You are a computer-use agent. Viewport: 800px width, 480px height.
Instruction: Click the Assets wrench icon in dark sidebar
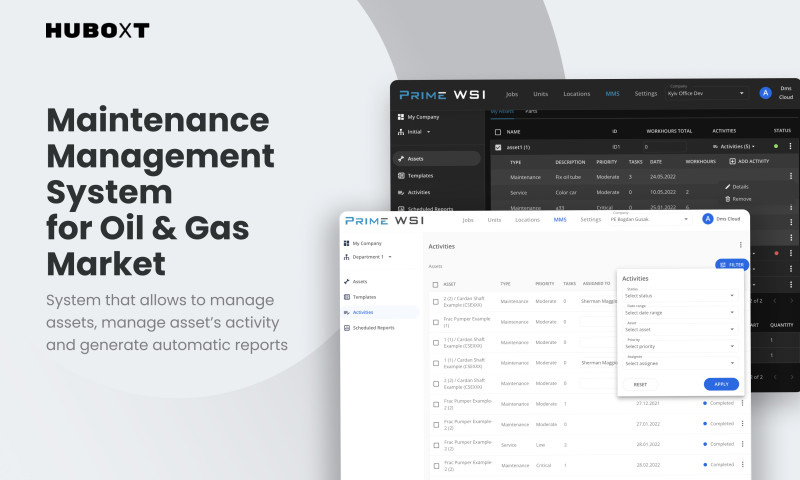click(x=401, y=159)
